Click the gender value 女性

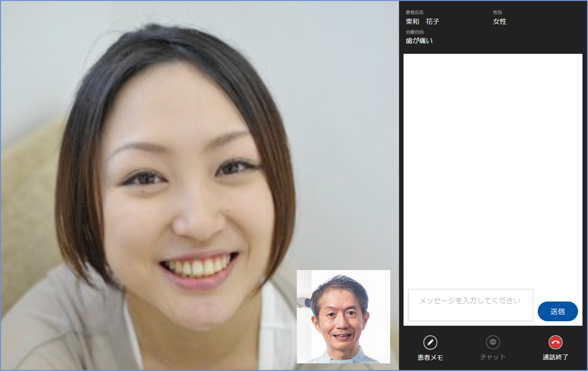tap(499, 21)
